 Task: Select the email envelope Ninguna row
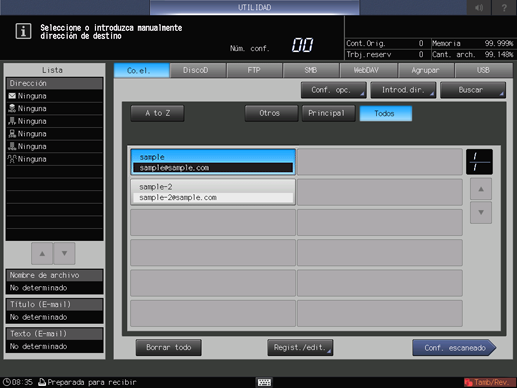[54, 96]
